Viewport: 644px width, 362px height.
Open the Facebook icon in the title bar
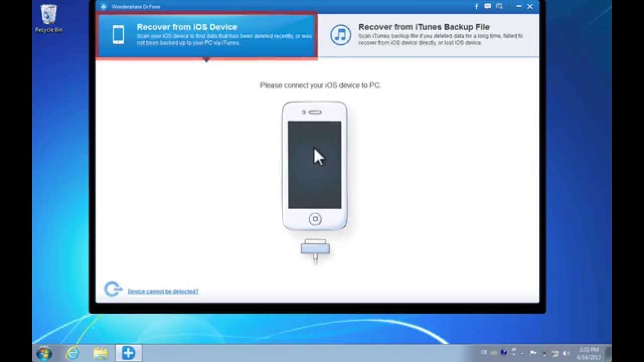point(476,7)
